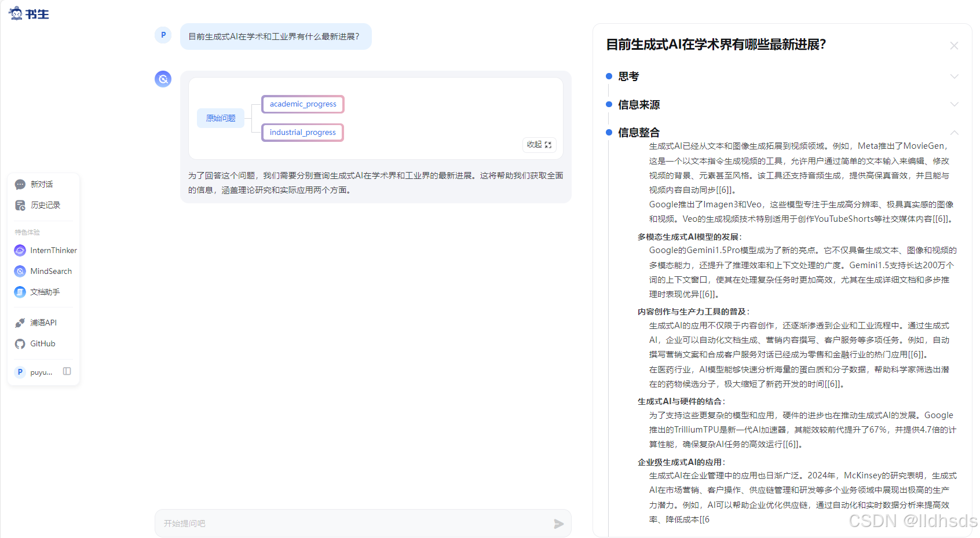This screenshot has width=980, height=538.
Task: Click the InternThinker icon in sidebar
Action: tap(20, 250)
